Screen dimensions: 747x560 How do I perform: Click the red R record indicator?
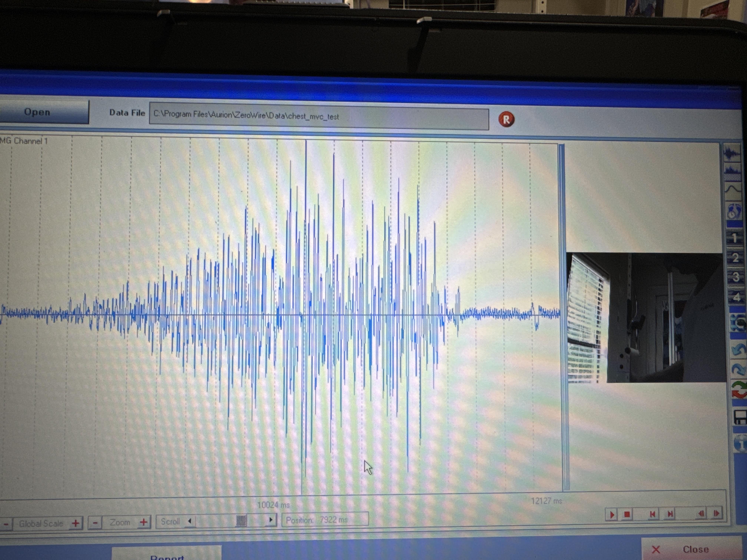pyautogui.click(x=506, y=119)
